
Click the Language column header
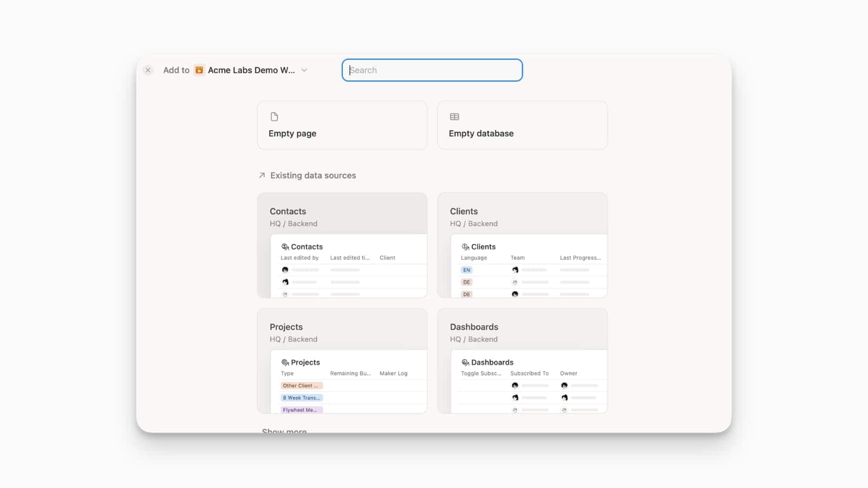[474, 258]
